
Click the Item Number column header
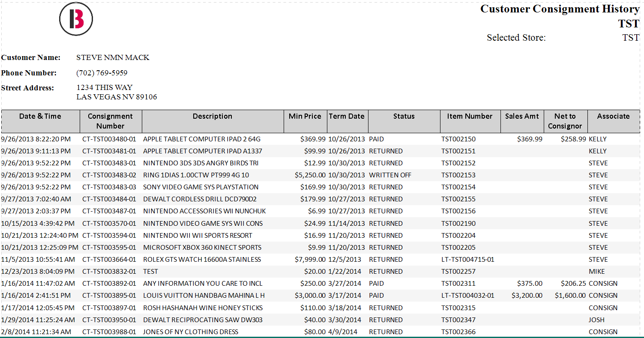point(470,121)
